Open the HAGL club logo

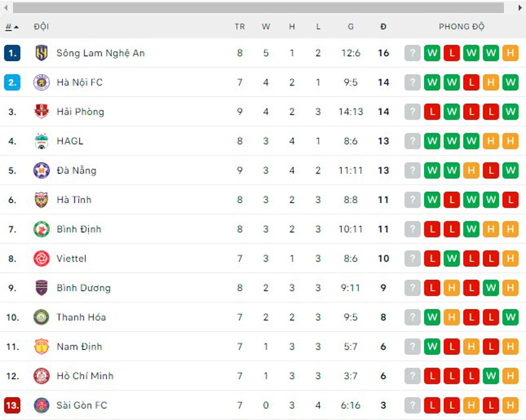click(x=41, y=141)
